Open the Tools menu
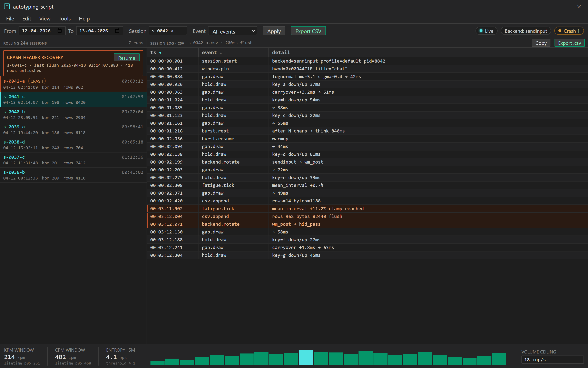The width and height of the screenshot is (588, 368). tap(64, 18)
